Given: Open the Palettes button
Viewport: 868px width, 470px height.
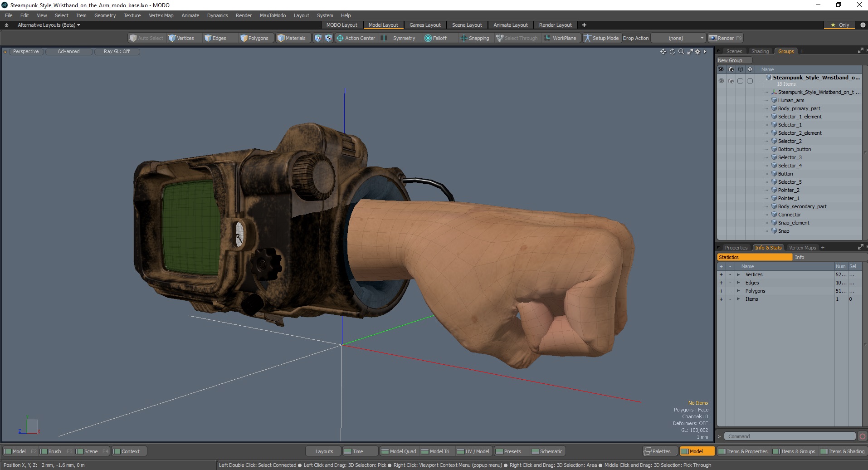Looking at the screenshot, I should pyautogui.click(x=660, y=451).
